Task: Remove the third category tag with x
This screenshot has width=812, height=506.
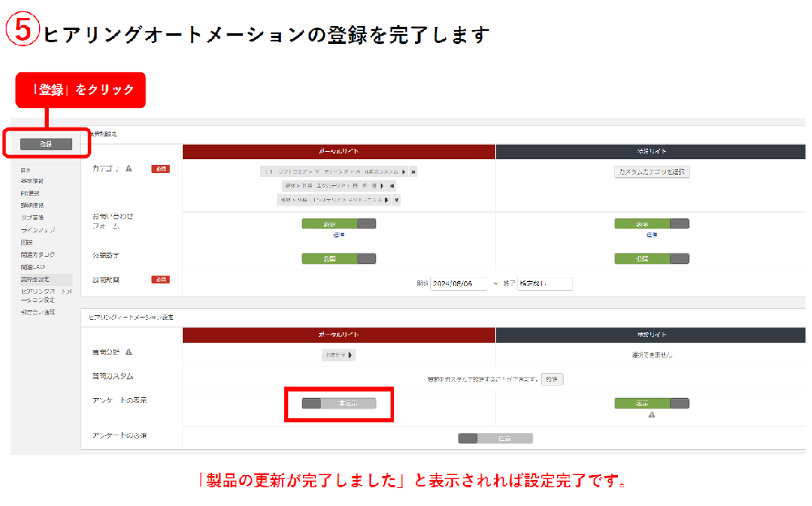Action: [395, 200]
